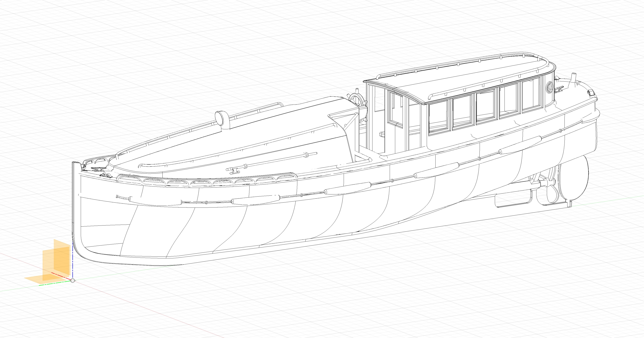
Task: Click the origin point circle
Action: 72,280
